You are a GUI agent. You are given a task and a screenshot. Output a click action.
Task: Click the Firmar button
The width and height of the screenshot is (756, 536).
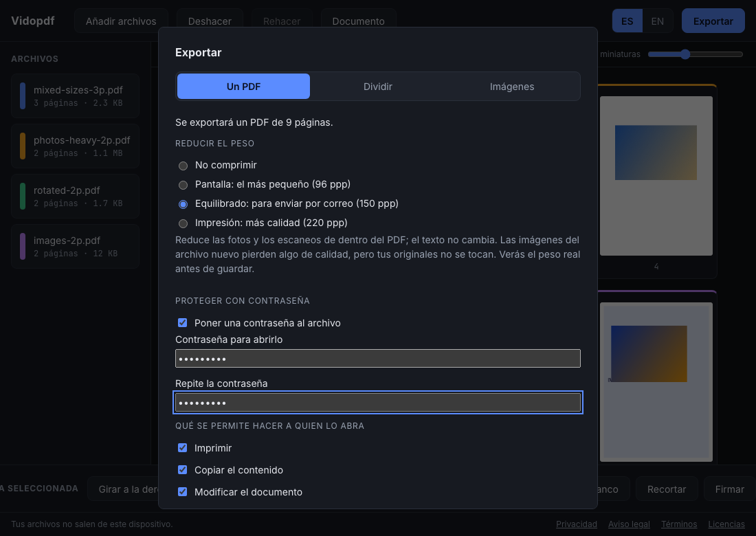coord(729,489)
